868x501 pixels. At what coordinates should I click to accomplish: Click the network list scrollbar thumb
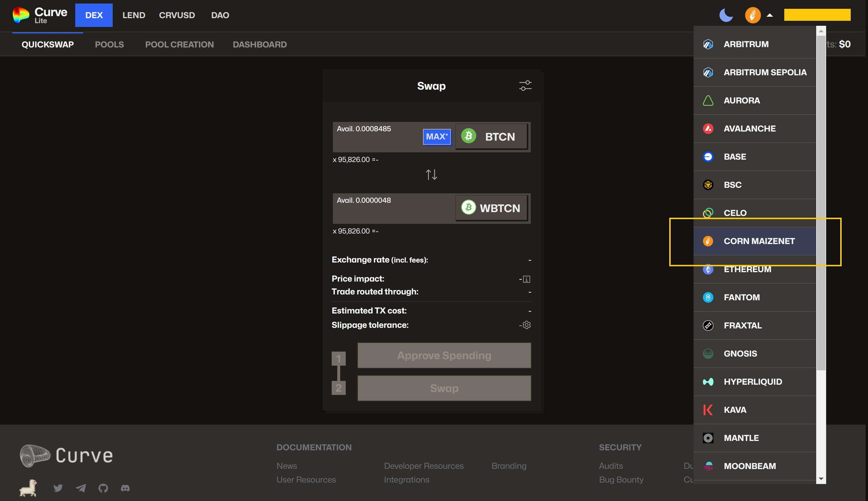(821, 203)
